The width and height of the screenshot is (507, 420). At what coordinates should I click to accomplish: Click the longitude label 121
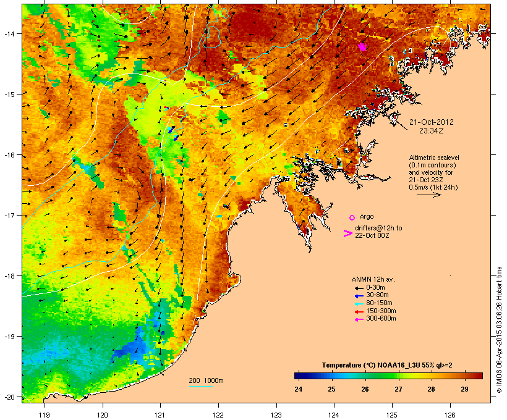[x=160, y=415]
